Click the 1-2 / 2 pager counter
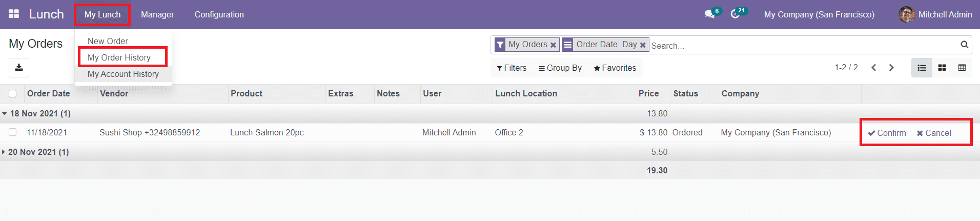Screen dimensions: 980x221 click(x=846, y=68)
